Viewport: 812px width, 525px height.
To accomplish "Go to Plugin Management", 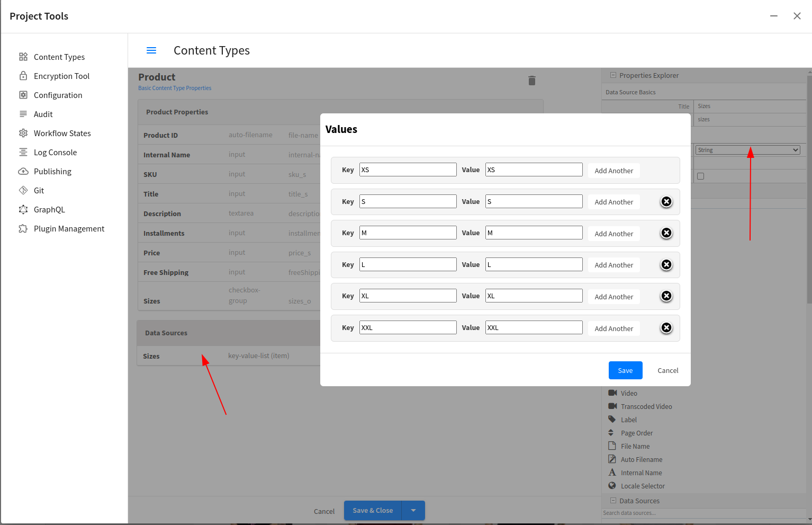I will 69,229.
